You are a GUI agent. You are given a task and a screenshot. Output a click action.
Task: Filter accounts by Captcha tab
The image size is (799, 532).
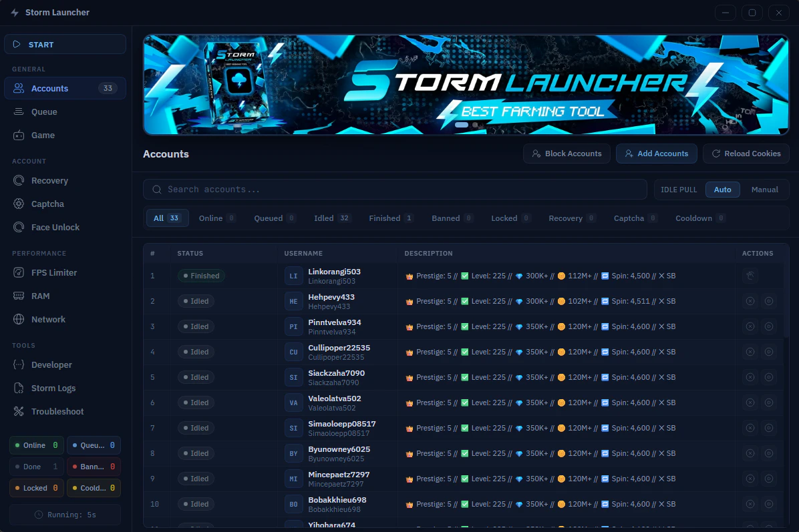[x=636, y=218]
